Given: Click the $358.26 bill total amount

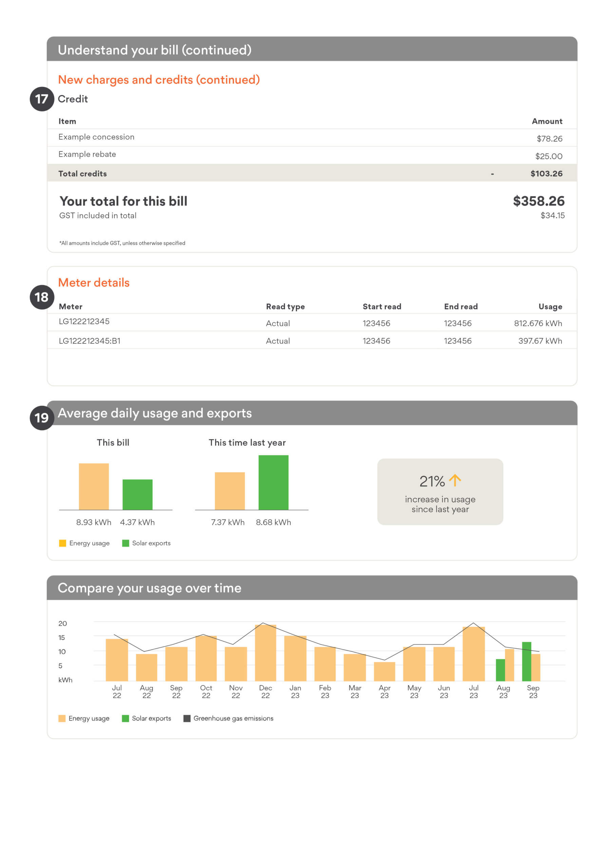Looking at the screenshot, I should click(538, 201).
